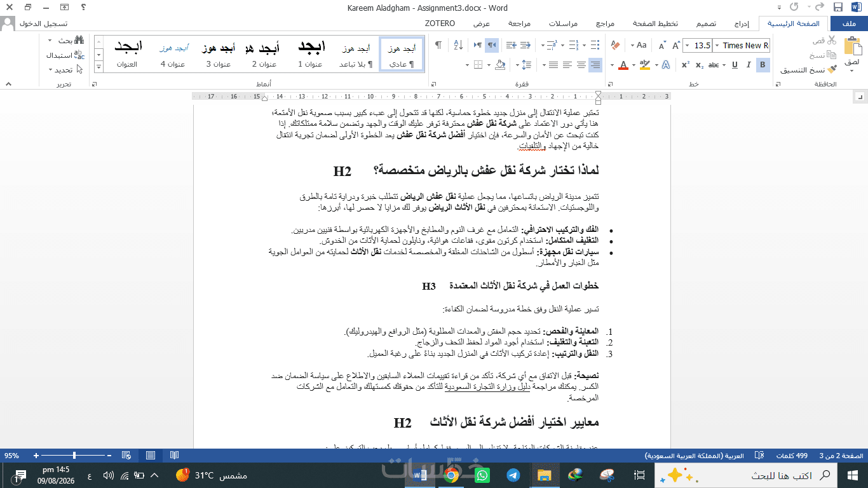The height and width of the screenshot is (488, 868).
Task: Expand the Select (تحديد) dropdown
Action: tap(50, 70)
